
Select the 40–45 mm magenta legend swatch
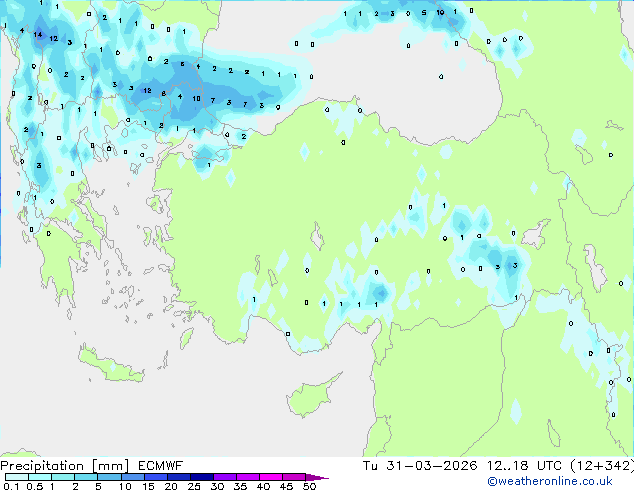(x=271, y=477)
